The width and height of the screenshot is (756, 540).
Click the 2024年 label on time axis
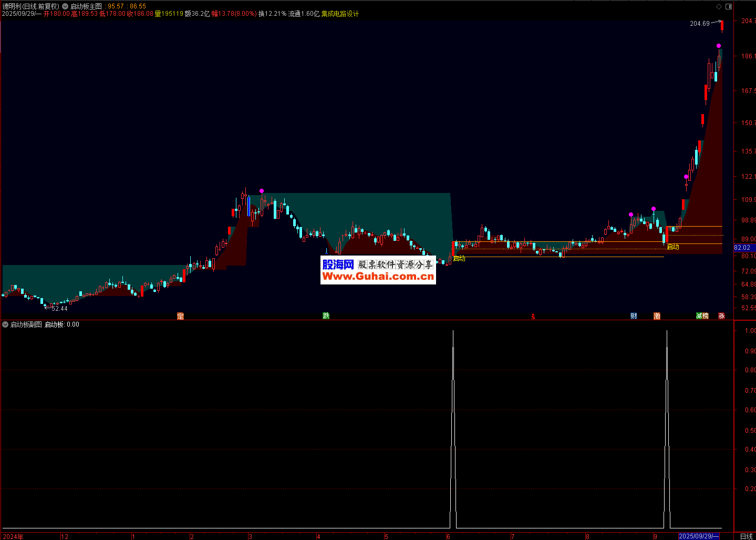click(x=13, y=536)
